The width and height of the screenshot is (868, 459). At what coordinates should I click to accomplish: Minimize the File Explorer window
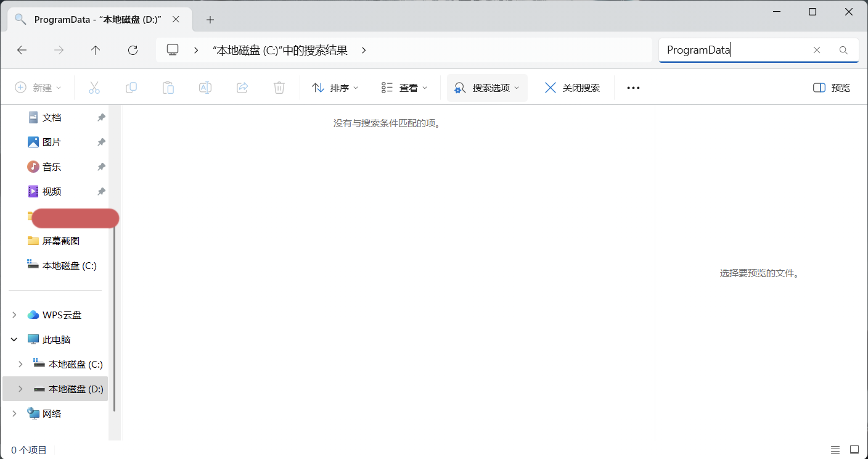[777, 12]
